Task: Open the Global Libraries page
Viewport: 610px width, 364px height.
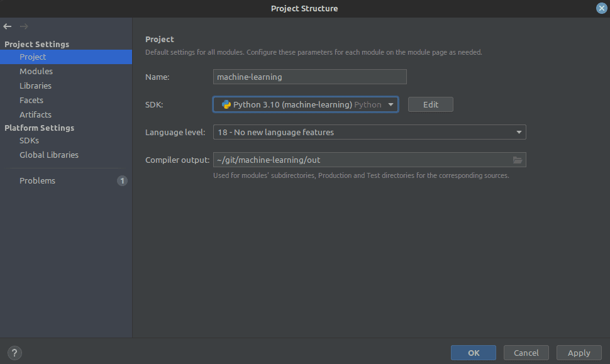Action: click(49, 155)
